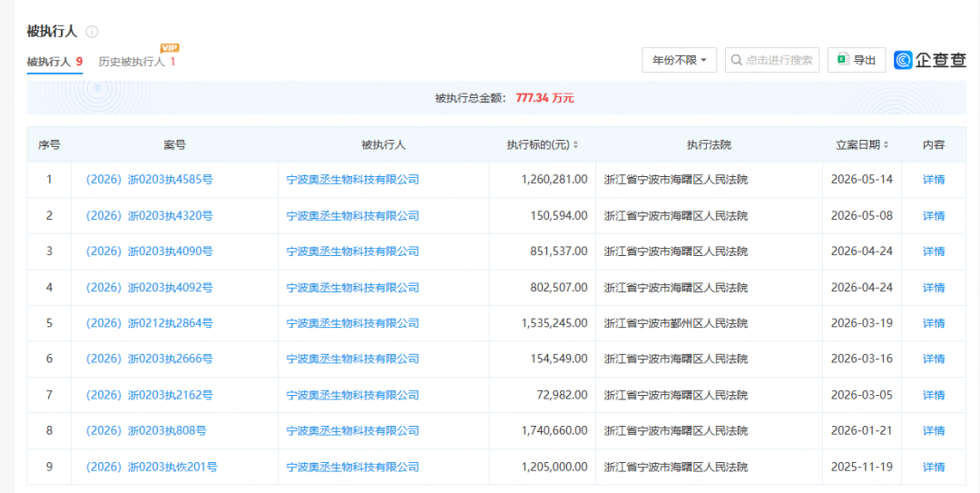
Task: Open 宁波奥丞生物科技有限公司 link in row 6
Action: tap(352, 360)
